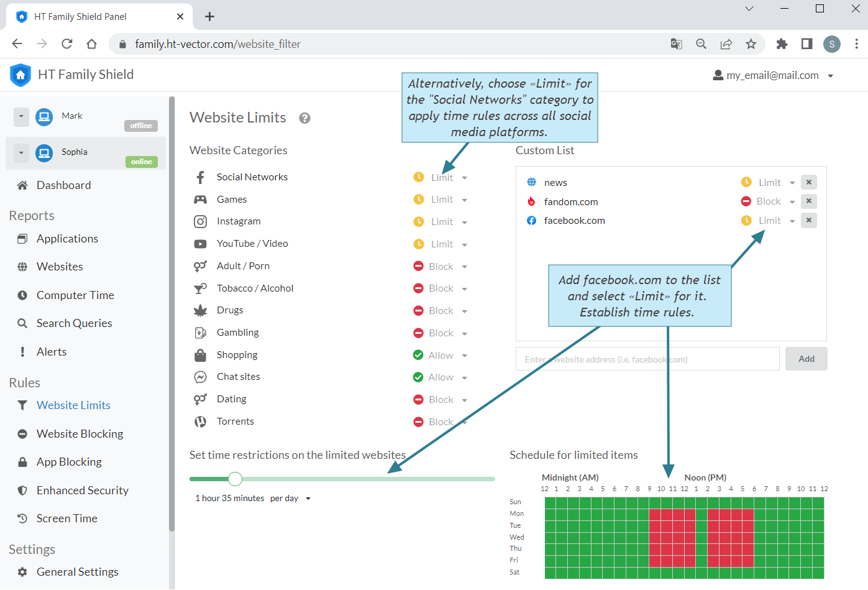Click Mark's computer device icon
The image size is (868, 590).
(44, 117)
